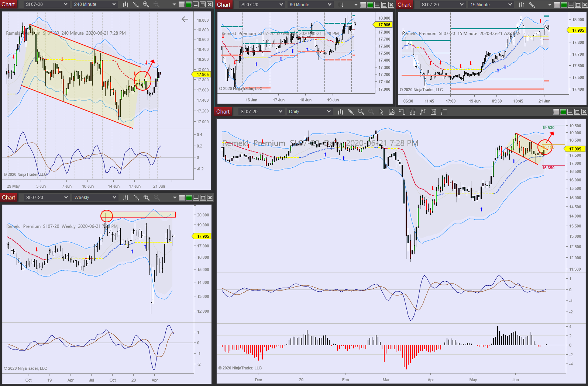
Task: Open chart Properties list icon in Daily toolbar
Action: tap(444, 112)
